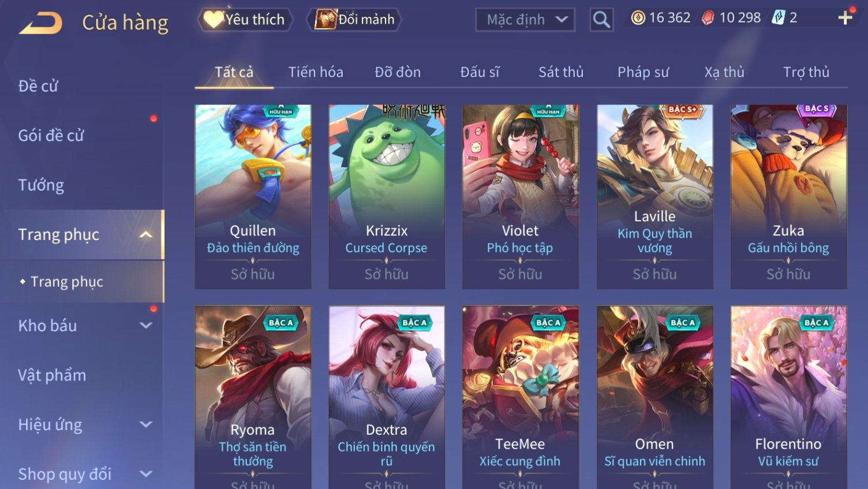Viewport: 868px width, 489px height.
Task: Click the blue voucher currency icon
Action: [x=779, y=18]
